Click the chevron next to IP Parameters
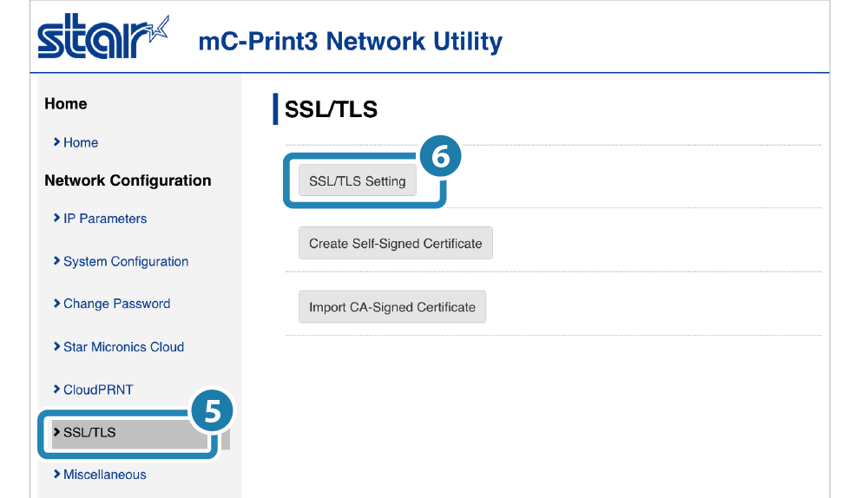This screenshot has width=868, height=498. click(56, 219)
